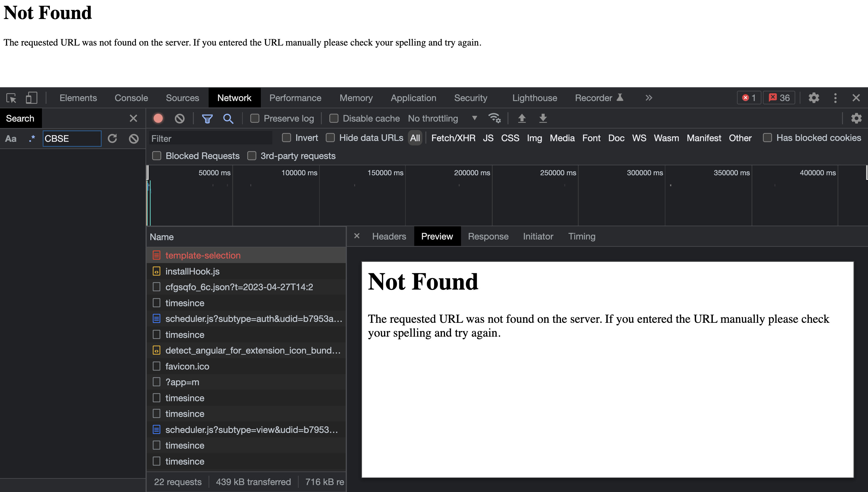
Task: Open the Headers tab of the request
Action: point(389,236)
